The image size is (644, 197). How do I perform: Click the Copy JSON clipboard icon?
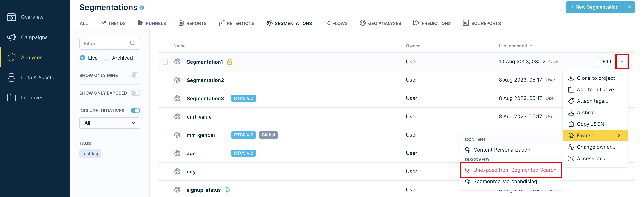571,124
